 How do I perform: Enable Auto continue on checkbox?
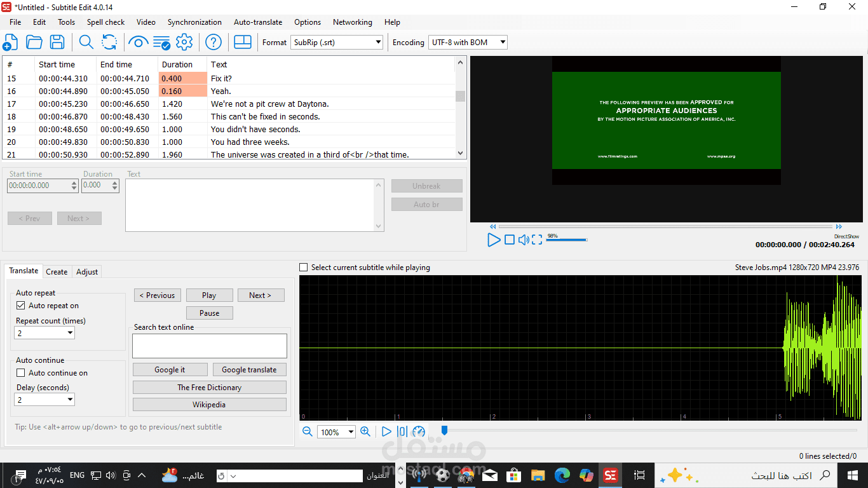pyautogui.click(x=21, y=373)
